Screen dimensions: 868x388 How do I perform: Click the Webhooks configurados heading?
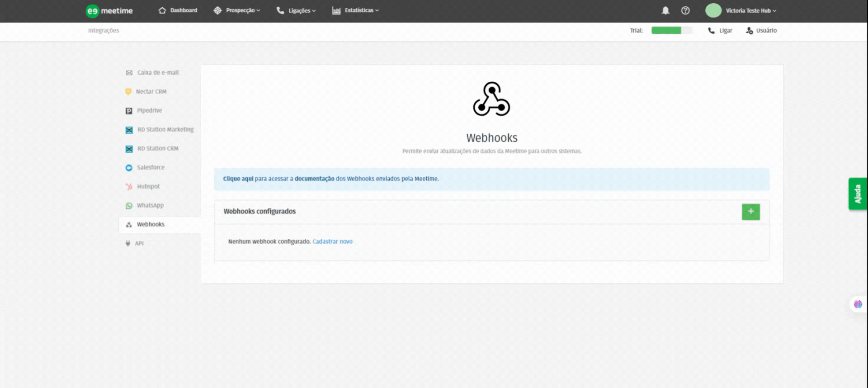click(x=259, y=212)
